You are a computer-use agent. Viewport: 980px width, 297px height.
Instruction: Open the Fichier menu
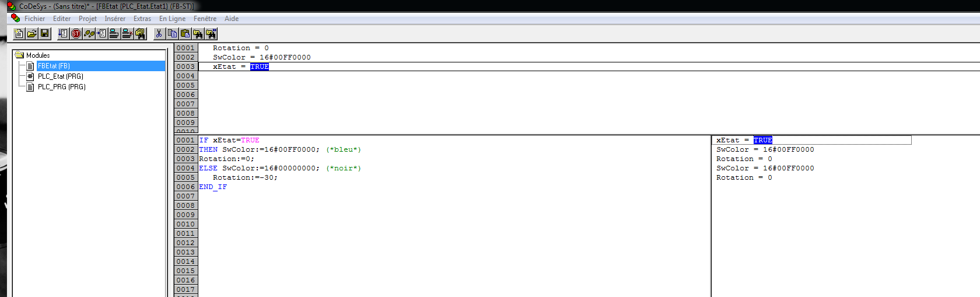tap(34, 19)
